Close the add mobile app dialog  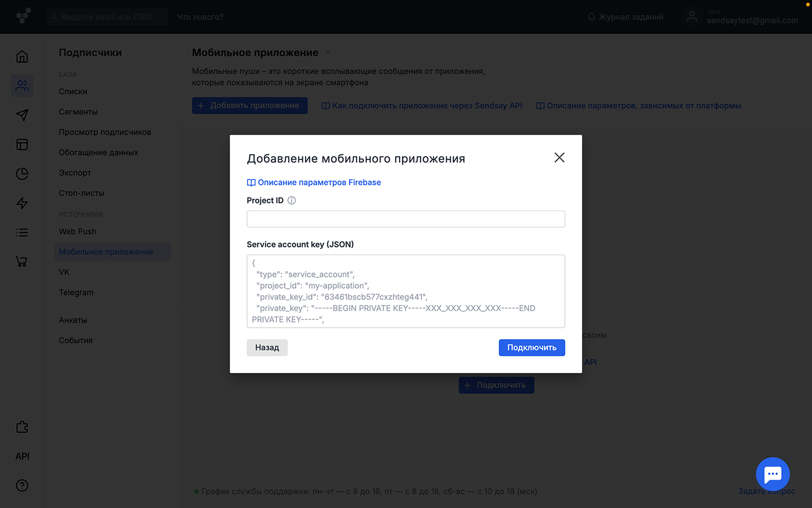point(559,158)
